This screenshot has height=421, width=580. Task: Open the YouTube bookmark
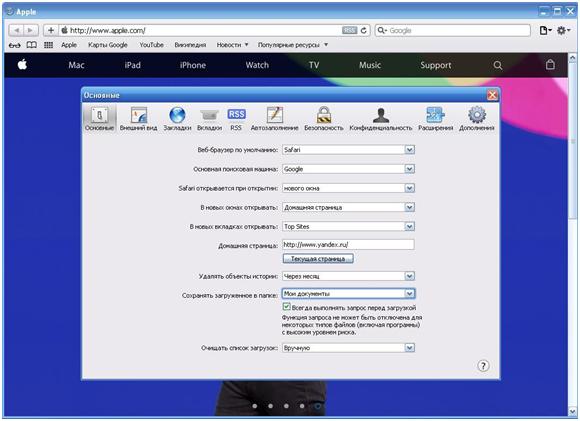151,45
